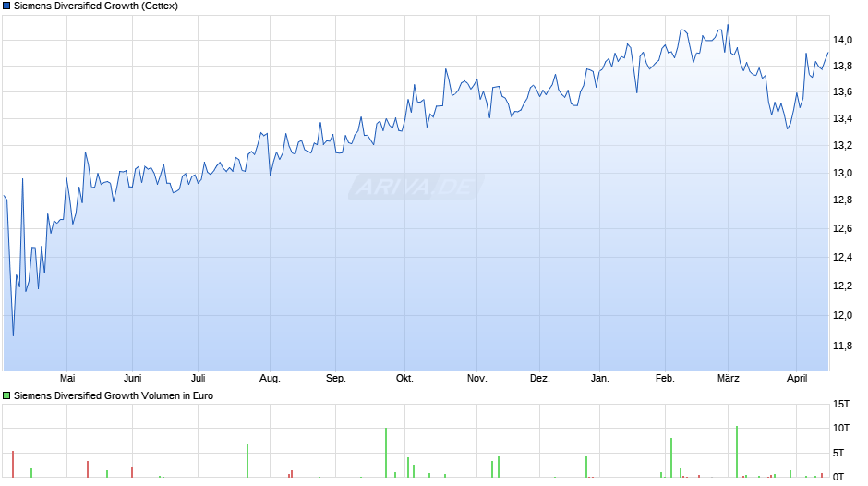Click the tall green volume bar in early März
868x486 pixels.
pyautogui.click(x=737, y=452)
